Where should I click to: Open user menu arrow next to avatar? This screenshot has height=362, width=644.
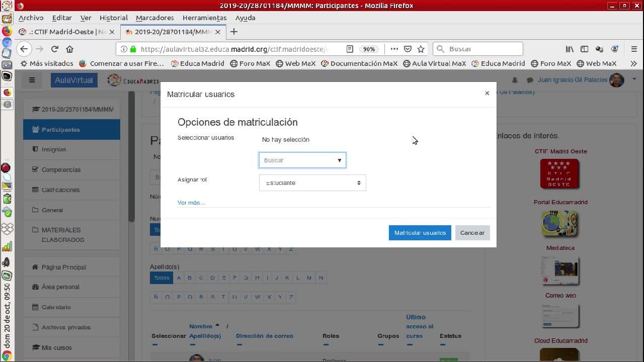[x=634, y=79]
